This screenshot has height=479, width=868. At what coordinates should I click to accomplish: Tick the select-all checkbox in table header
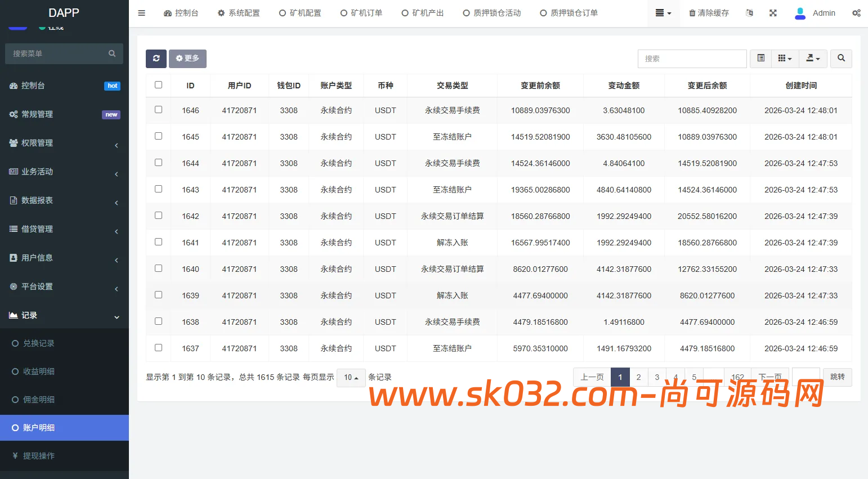click(158, 85)
